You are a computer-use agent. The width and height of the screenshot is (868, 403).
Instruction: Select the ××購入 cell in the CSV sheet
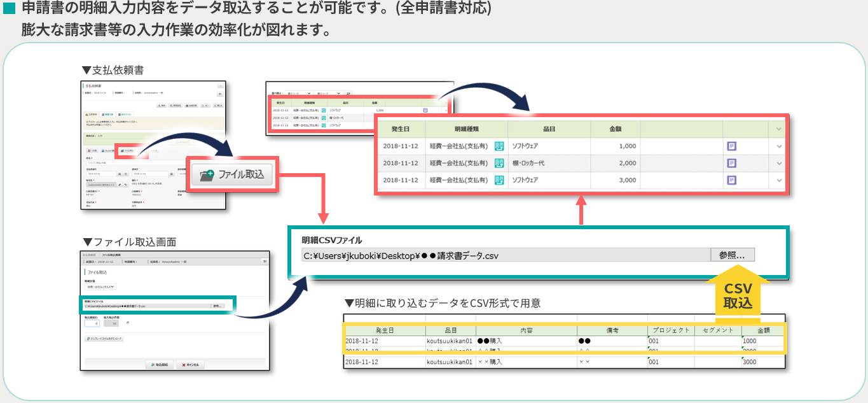tap(527, 362)
